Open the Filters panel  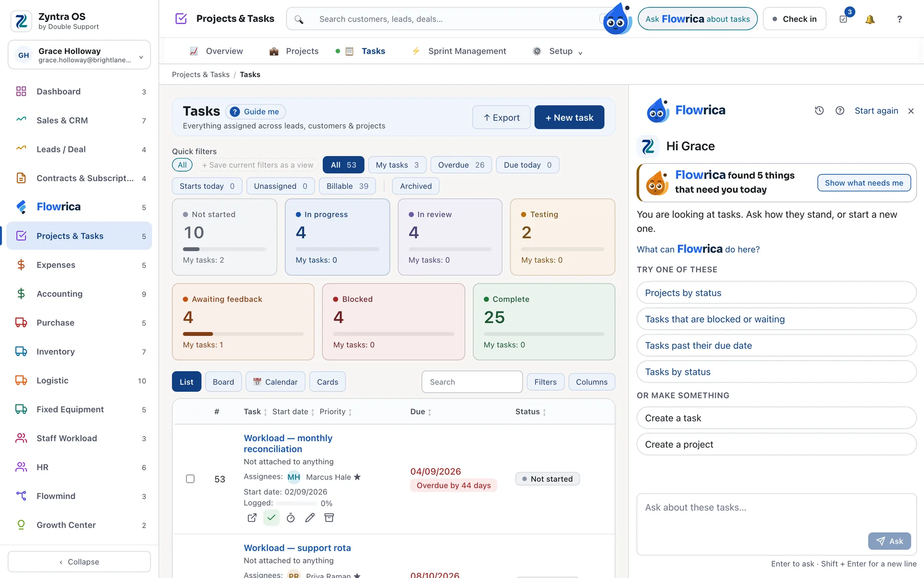point(545,382)
